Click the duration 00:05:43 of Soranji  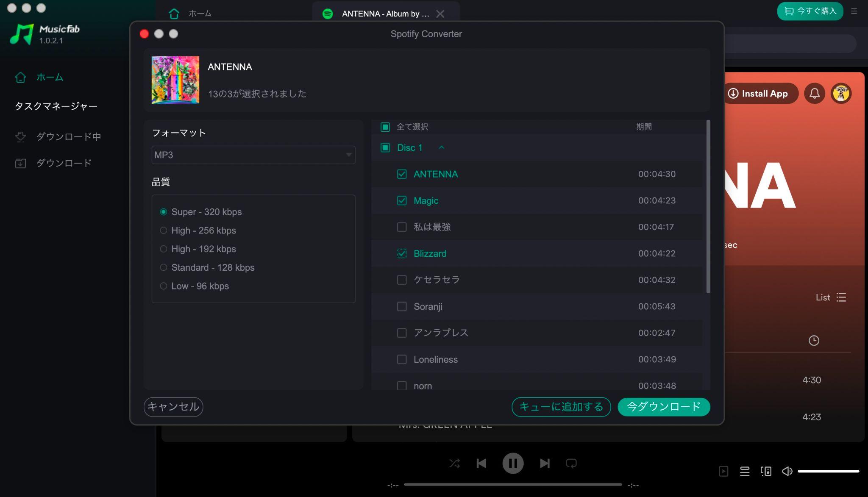(657, 306)
